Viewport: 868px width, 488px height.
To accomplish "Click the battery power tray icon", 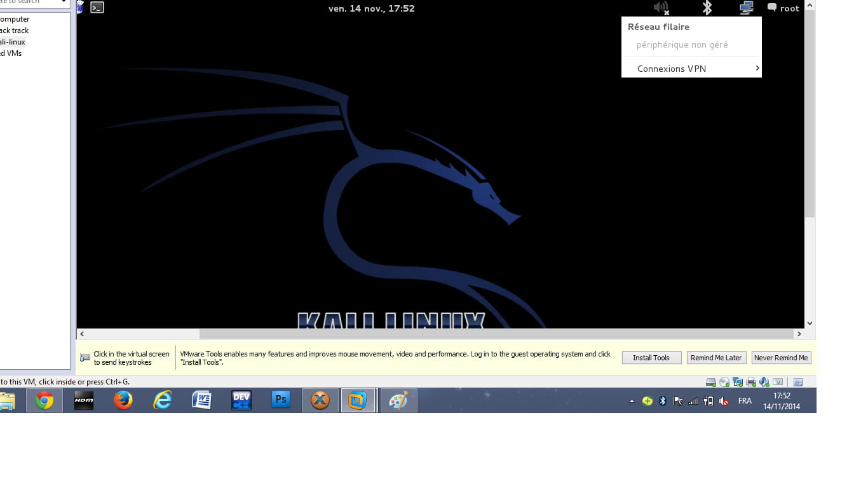I will coord(709,401).
